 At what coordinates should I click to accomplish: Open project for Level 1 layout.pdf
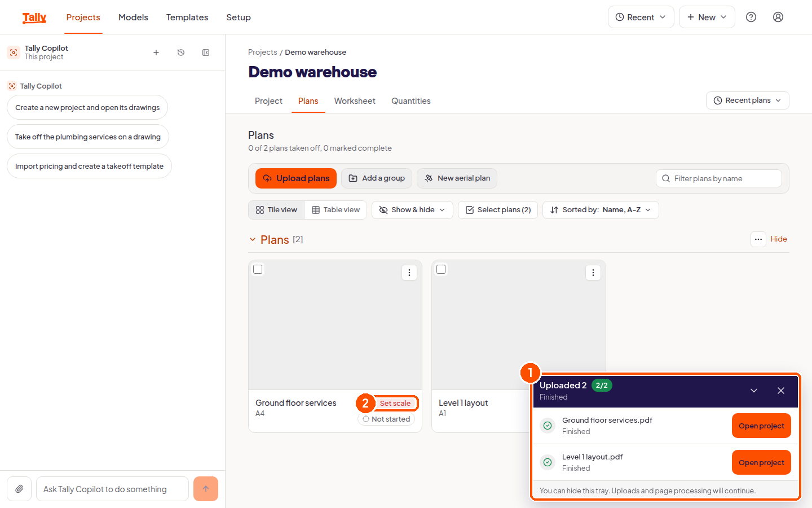coord(761,462)
